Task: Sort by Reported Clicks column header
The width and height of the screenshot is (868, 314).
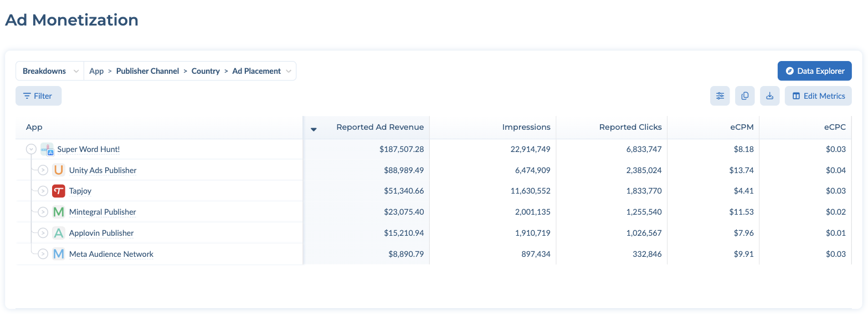Action: tap(630, 127)
